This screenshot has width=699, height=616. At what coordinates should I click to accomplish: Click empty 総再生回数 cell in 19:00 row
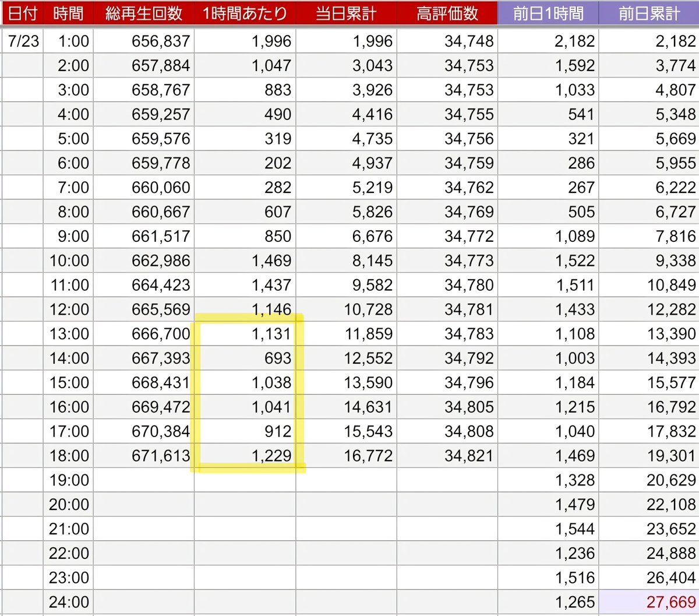(144, 480)
